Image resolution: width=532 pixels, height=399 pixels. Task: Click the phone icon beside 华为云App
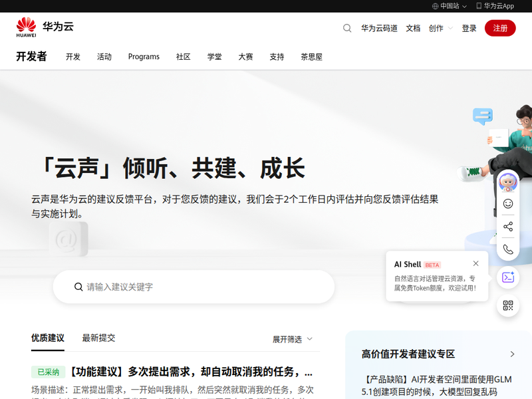(x=479, y=6)
